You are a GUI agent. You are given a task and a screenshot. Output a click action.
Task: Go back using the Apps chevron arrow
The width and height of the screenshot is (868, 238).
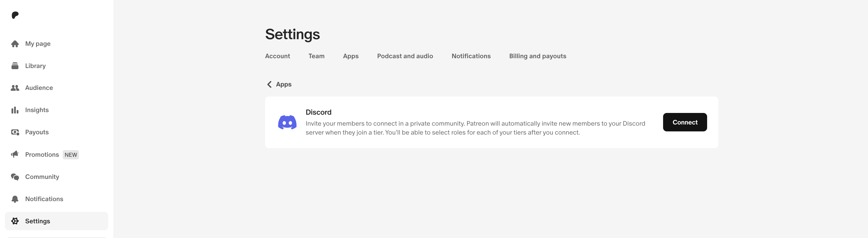pos(269,84)
